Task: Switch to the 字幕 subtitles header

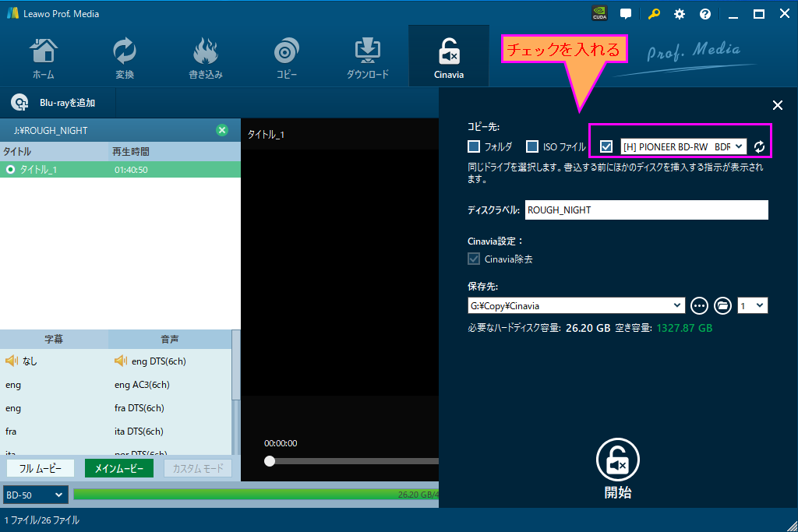Action: (x=54, y=340)
